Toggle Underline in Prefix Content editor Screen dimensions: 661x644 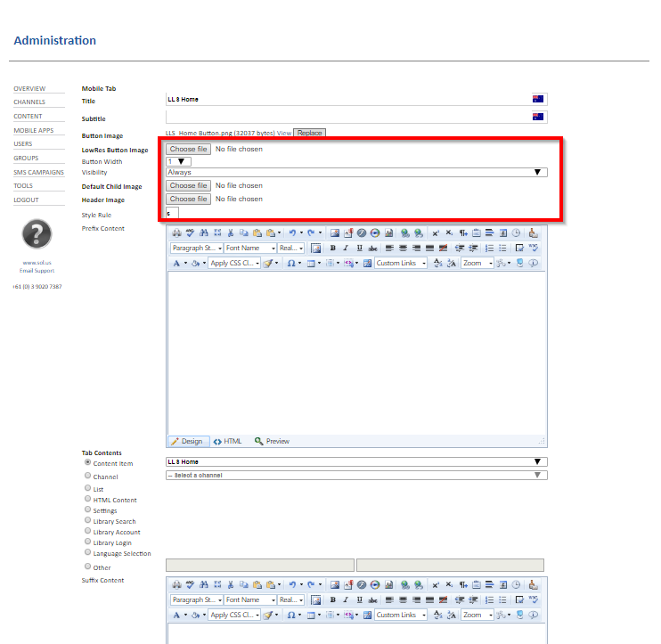pyautogui.click(x=360, y=248)
